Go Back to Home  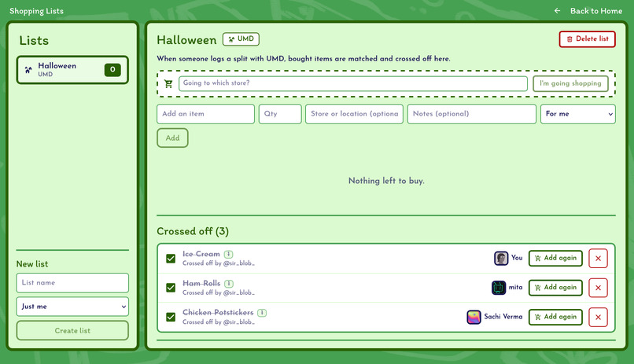(x=596, y=11)
